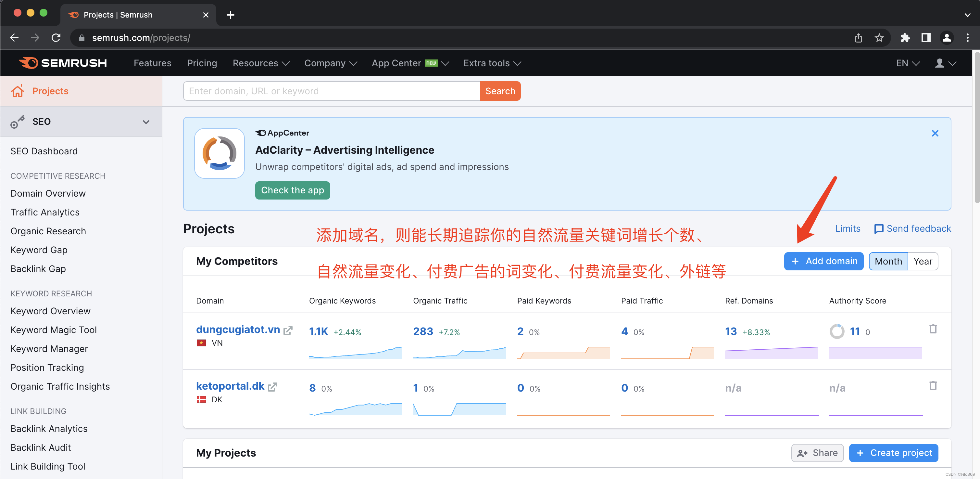Click the orange Search button
980x479 pixels.
pos(500,91)
